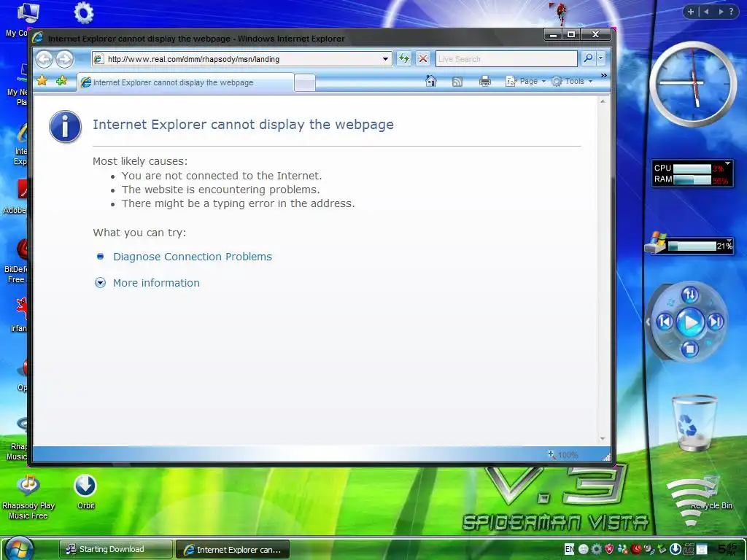Open the drive meter gadget dropdown triangle
Image resolution: width=747 pixels, height=560 pixels.
click(729, 241)
